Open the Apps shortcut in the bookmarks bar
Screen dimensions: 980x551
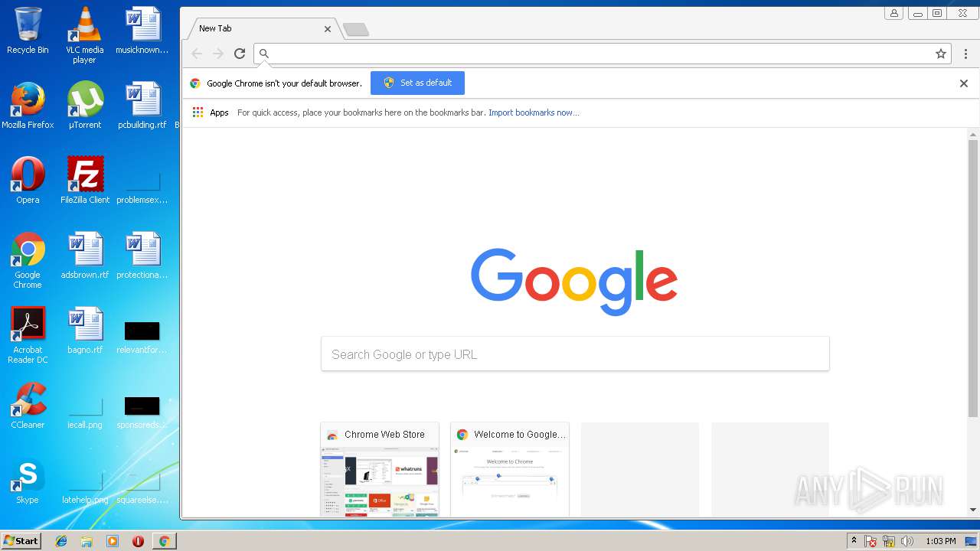pyautogui.click(x=211, y=112)
